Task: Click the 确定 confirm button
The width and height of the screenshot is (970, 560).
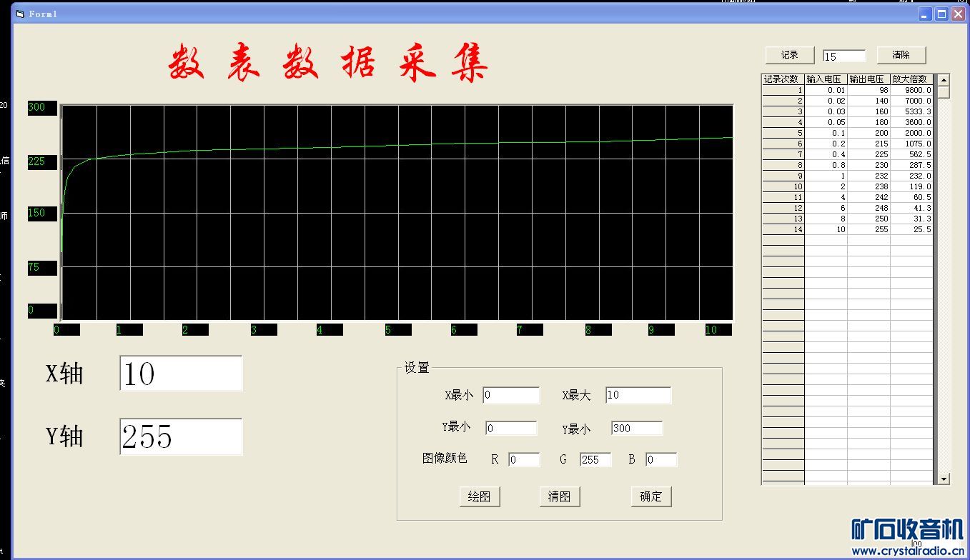Action: [650, 497]
